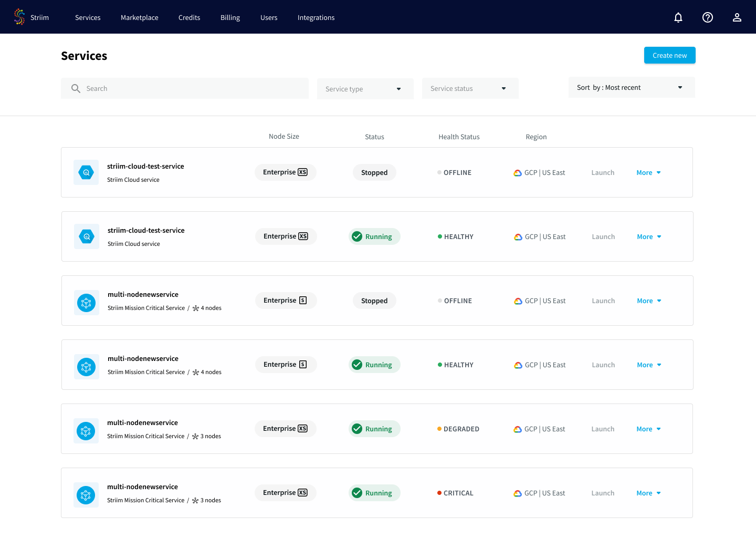756x538 pixels.
Task: Open the notifications bell icon
Action: [x=678, y=17]
